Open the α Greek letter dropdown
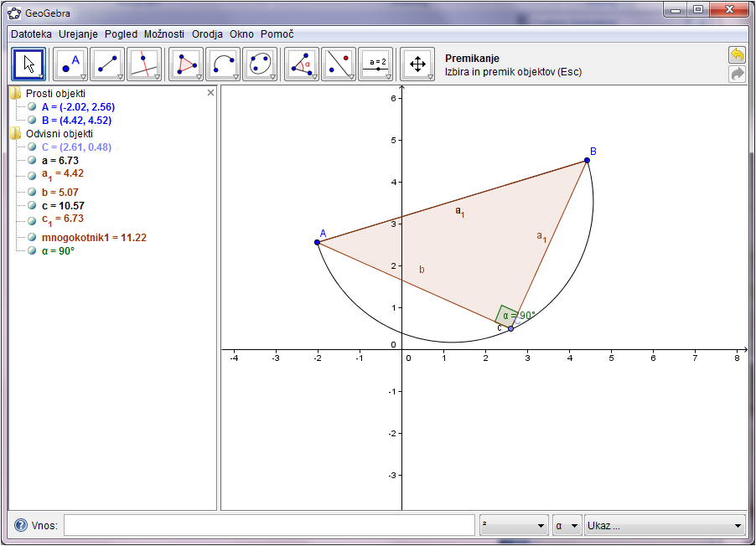The width and height of the screenshot is (756, 546). tap(575, 525)
